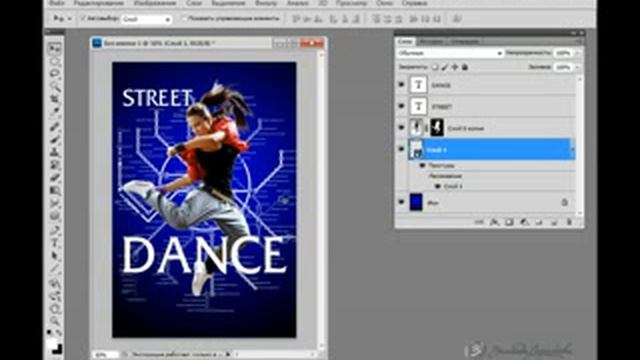Select the Quick Selection tool
Screen dimensions: 640x360
(54, 87)
